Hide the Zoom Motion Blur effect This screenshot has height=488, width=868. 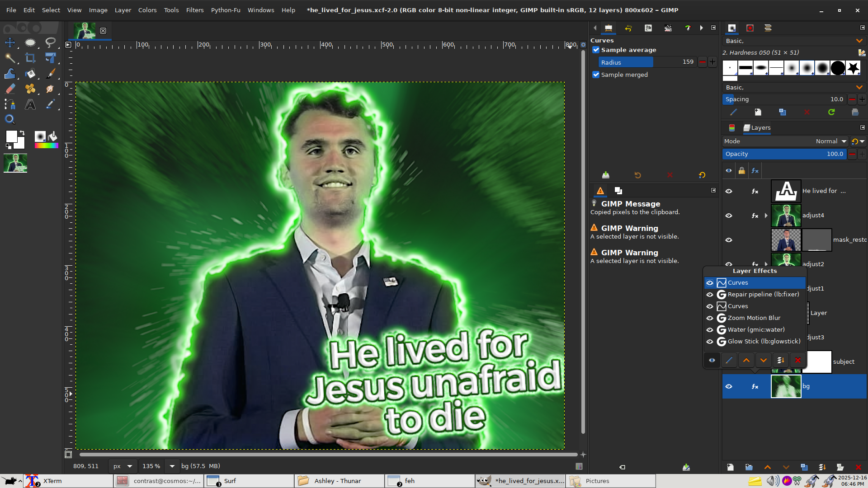pyautogui.click(x=710, y=318)
